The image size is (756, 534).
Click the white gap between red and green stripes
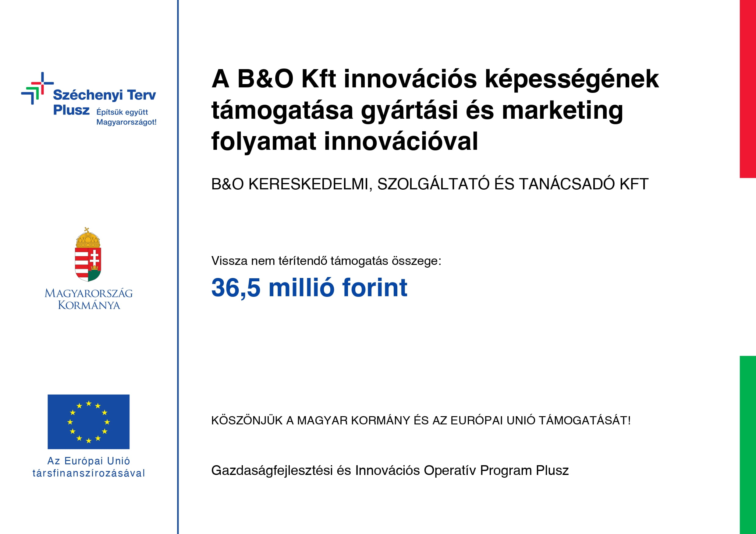coord(747,266)
